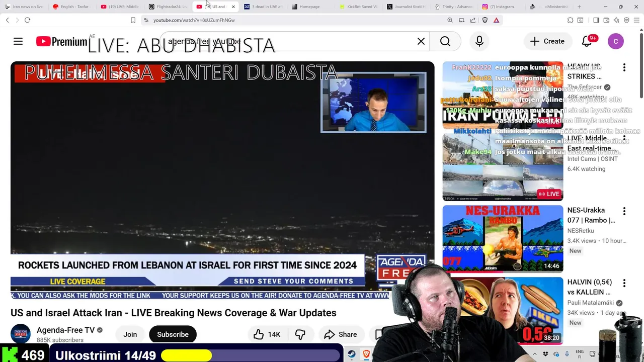Image resolution: width=644 pixels, height=362 pixels.
Task: Reload the page
Action: click(x=27, y=20)
